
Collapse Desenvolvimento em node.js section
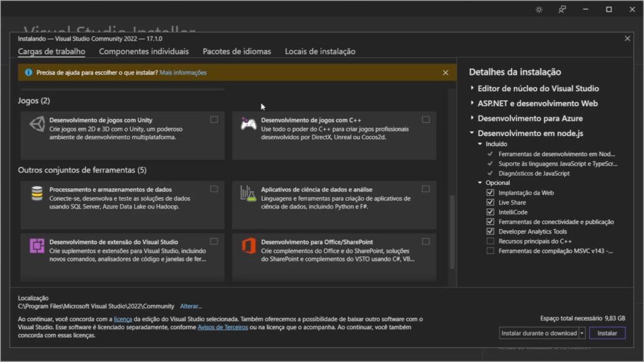point(472,132)
